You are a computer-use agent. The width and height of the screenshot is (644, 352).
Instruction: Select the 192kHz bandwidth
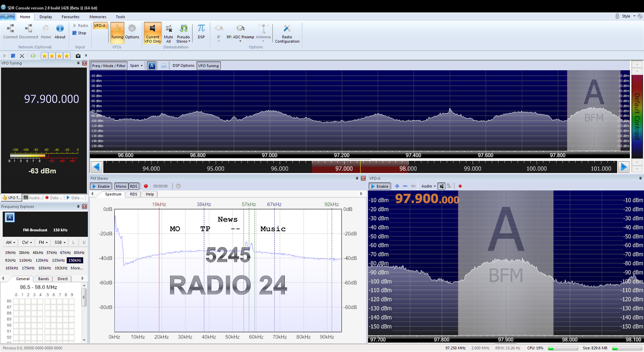coord(61,268)
